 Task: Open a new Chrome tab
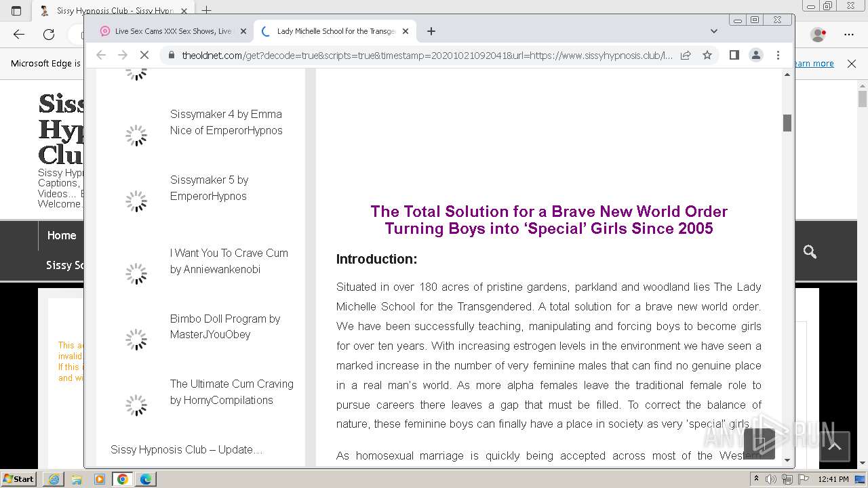[431, 31]
